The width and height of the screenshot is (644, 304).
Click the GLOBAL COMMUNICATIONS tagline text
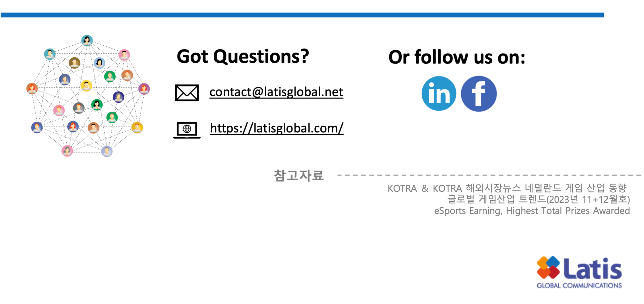coord(579,286)
